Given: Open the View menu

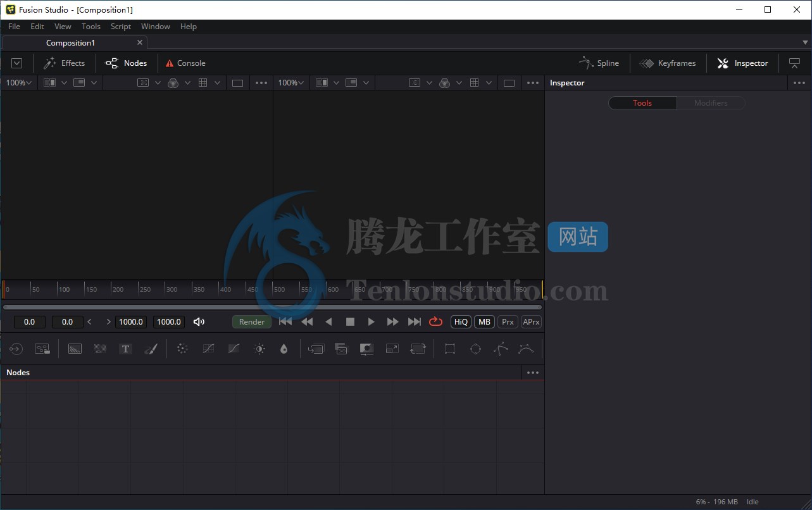Looking at the screenshot, I should point(63,27).
